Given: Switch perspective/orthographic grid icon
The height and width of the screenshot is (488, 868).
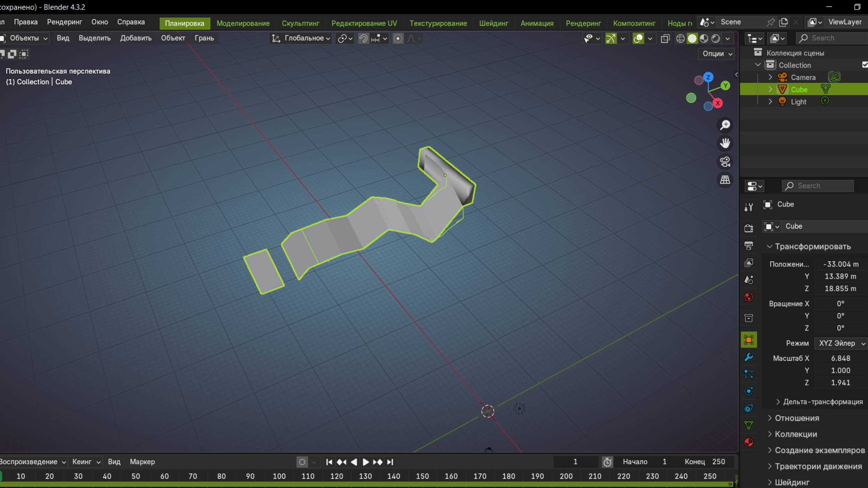Looking at the screenshot, I should pos(725,180).
